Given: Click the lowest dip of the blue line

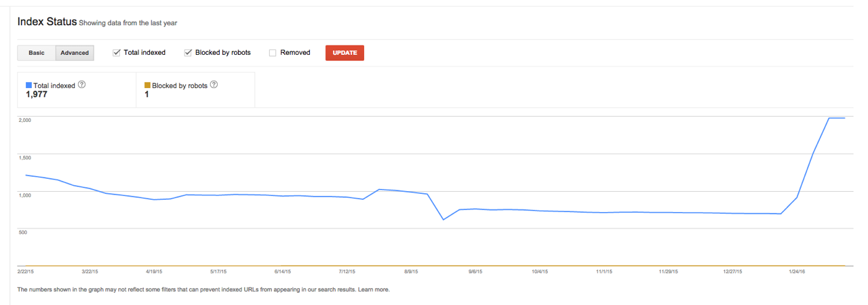Looking at the screenshot, I should tap(443, 220).
